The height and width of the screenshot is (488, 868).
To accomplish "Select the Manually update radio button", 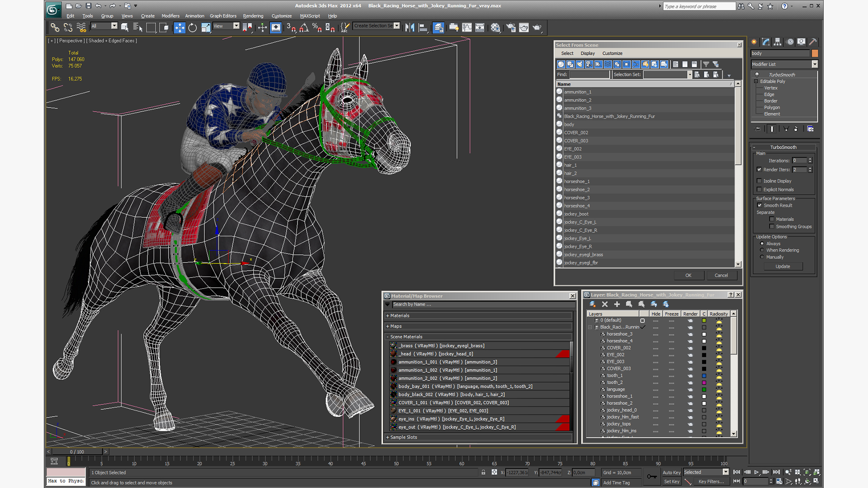I will (x=762, y=257).
